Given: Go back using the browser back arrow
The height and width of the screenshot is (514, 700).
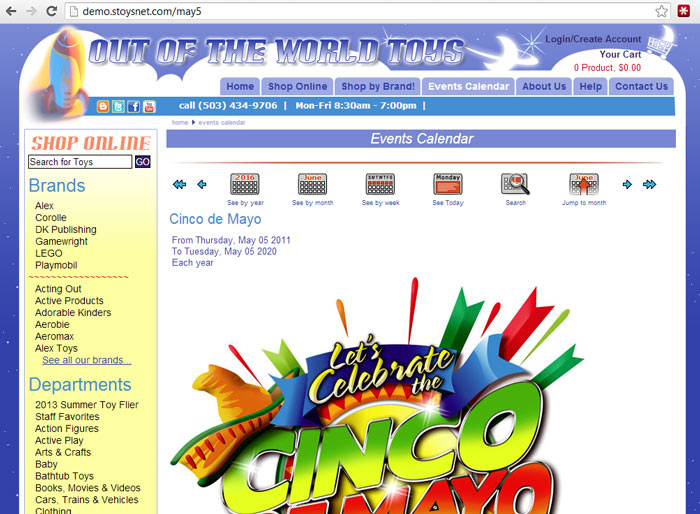Looking at the screenshot, I should click(11, 11).
